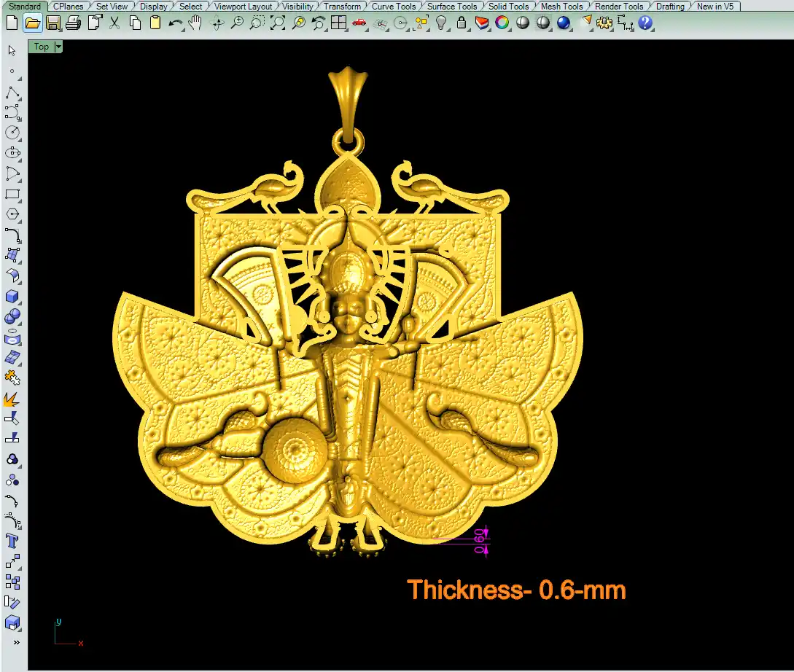Choose the Box solid tool
The width and height of the screenshot is (794, 672).
(12, 297)
